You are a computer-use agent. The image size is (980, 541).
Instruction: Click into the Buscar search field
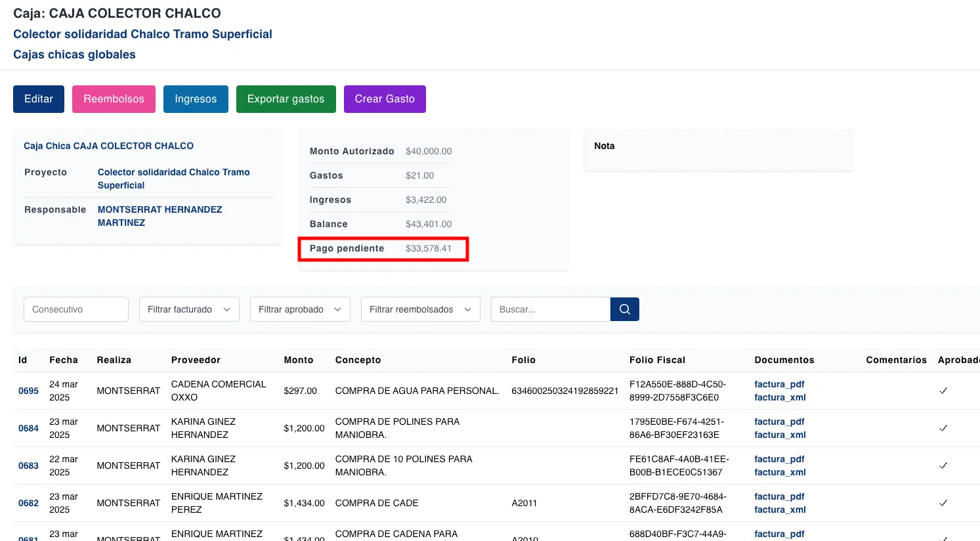(550, 309)
